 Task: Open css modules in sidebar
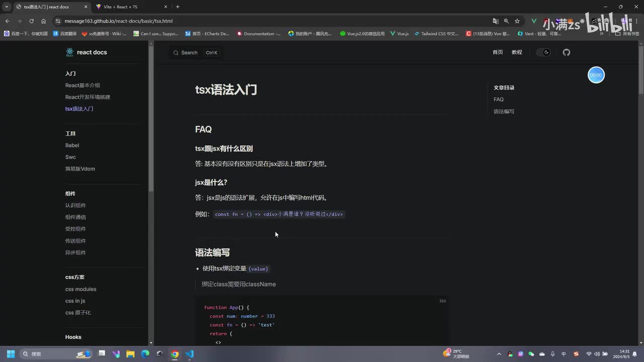80,289
